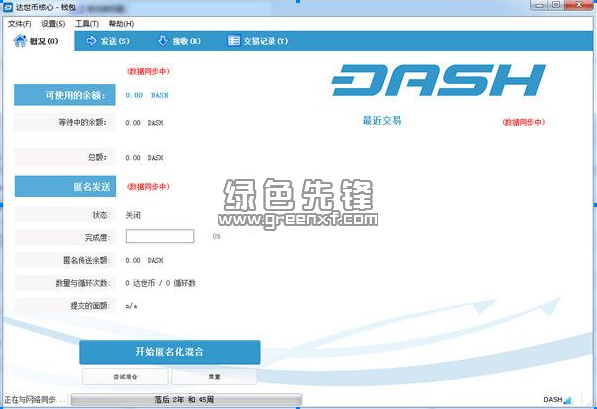Click the 数量与循环次数 label
This screenshot has width=597, height=409.
(65, 283)
